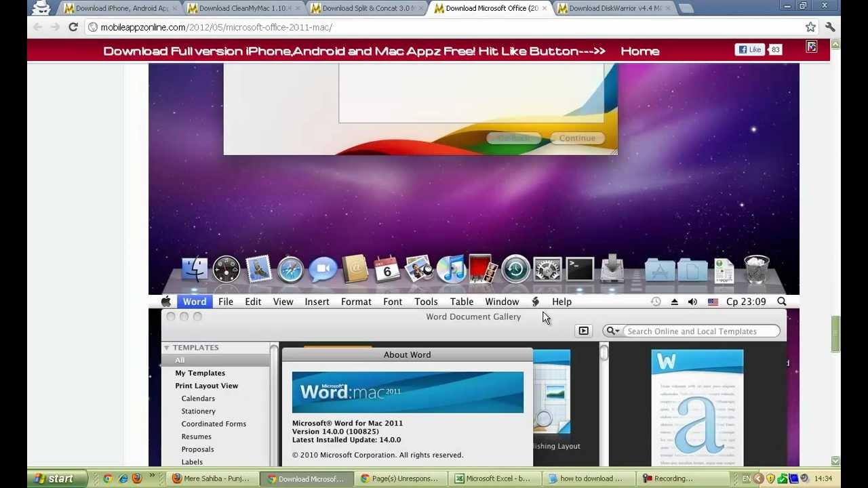Screen dimensions: 868x488
Task: Open Address Book icon in the dock
Action: (355, 269)
